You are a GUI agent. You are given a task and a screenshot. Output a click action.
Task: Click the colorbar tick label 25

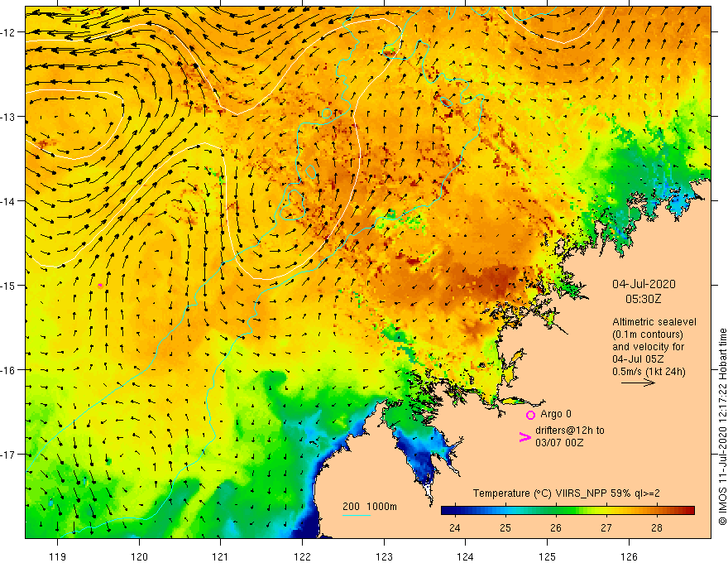click(x=505, y=528)
